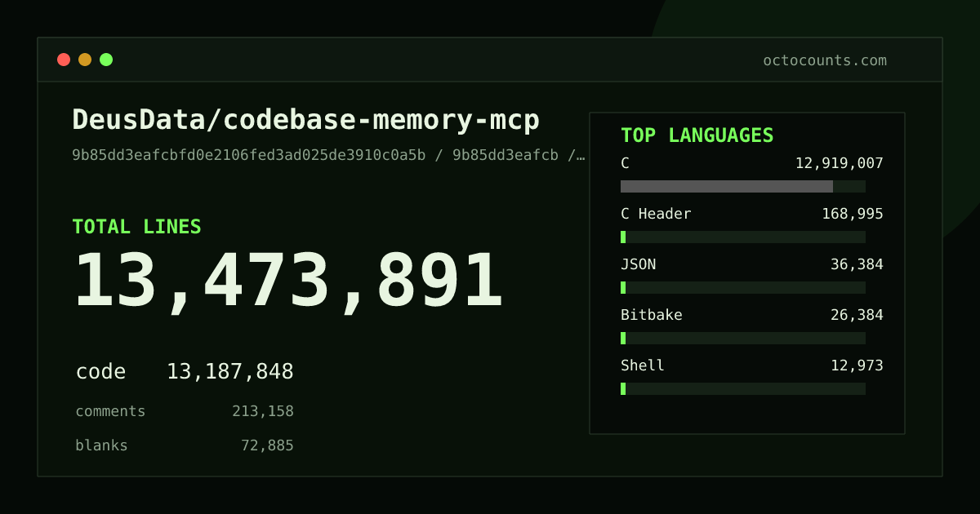Select C line count 12,919,007

[840, 163]
